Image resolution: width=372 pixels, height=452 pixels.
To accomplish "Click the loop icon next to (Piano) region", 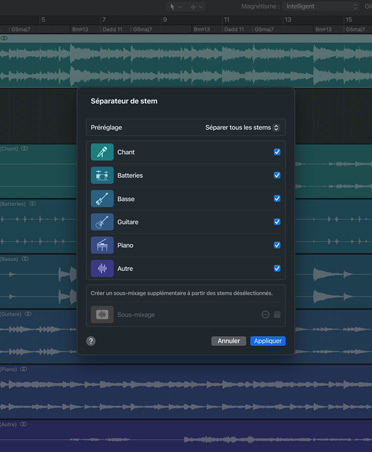I will click(23, 369).
